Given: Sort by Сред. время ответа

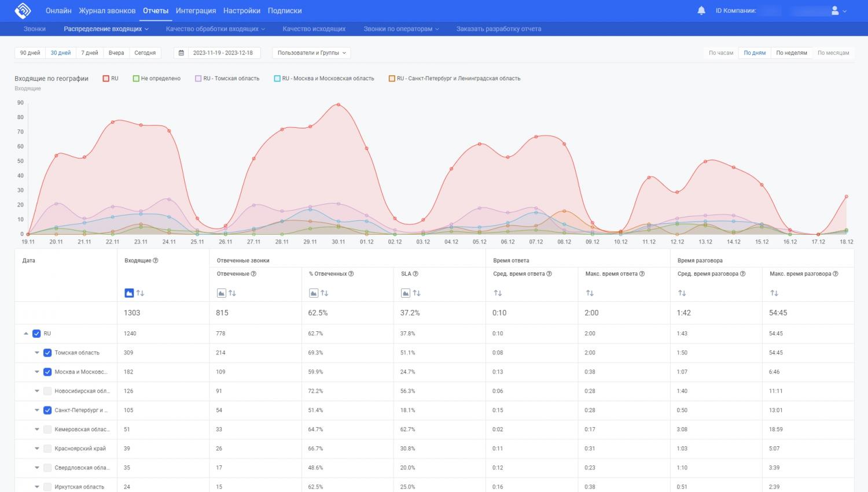Looking at the screenshot, I should (498, 293).
